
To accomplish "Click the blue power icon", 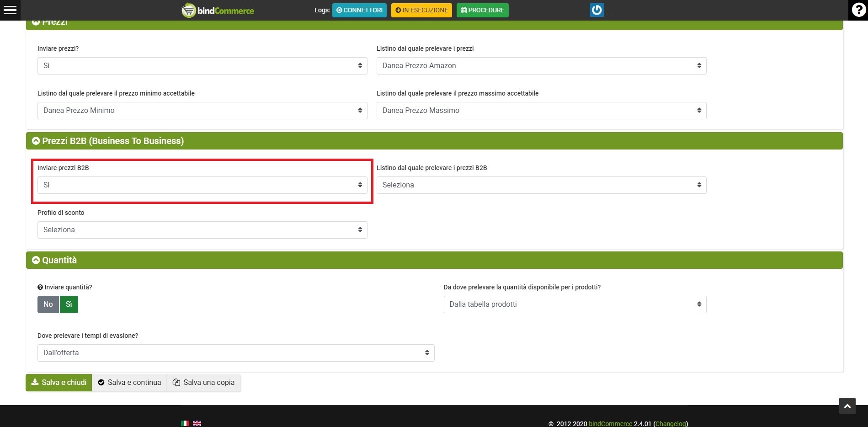I will (596, 10).
